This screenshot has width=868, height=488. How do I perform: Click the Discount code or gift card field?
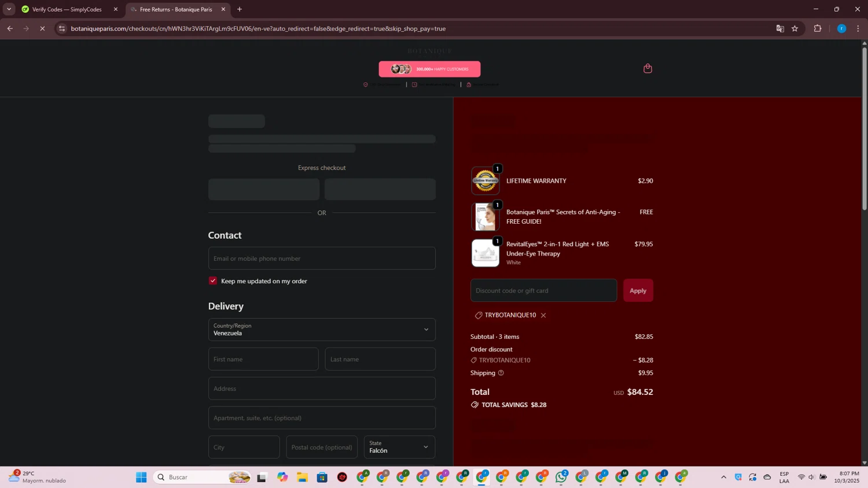pyautogui.click(x=543, y=290)
